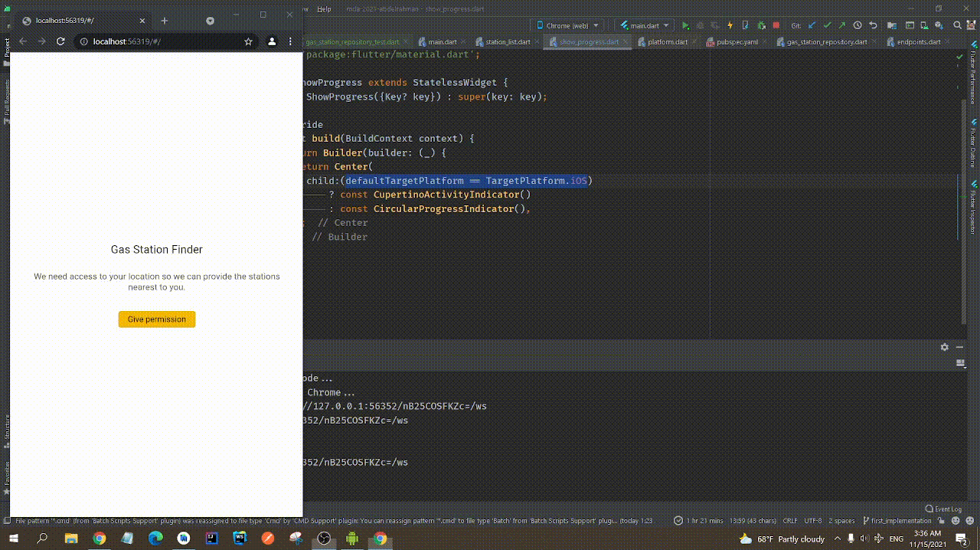This screenshot has width=980, height=550.
Task: Click the green checkmark inspection indicator
Action: 960,56
